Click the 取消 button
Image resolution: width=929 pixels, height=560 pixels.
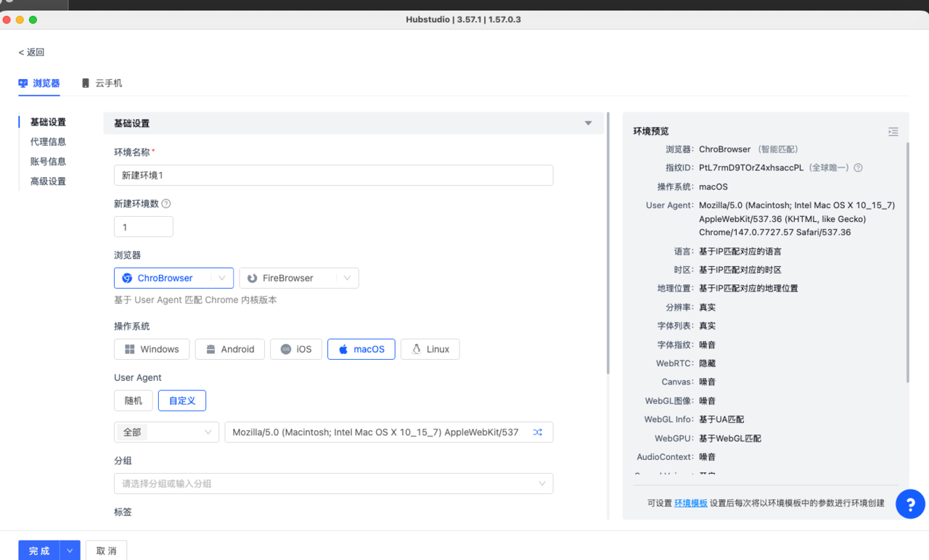pyautogui.click(x=107, y=551)
